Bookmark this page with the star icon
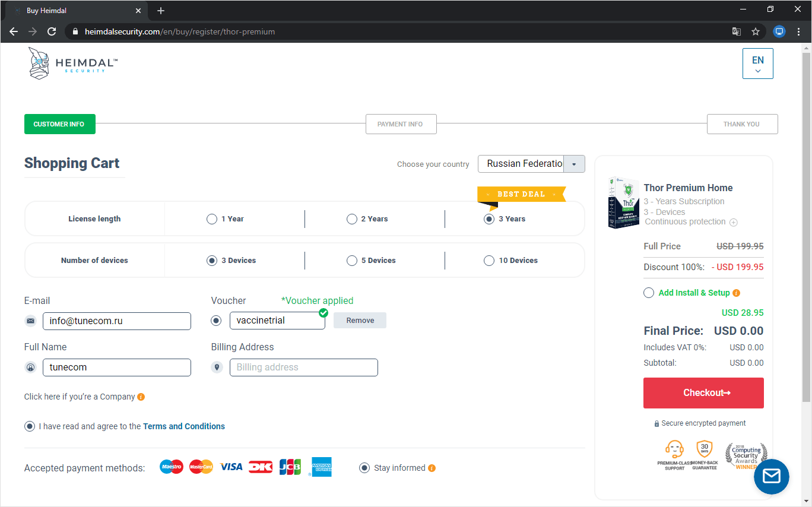This screenshot has width=812, height=507. click(756, 31)
